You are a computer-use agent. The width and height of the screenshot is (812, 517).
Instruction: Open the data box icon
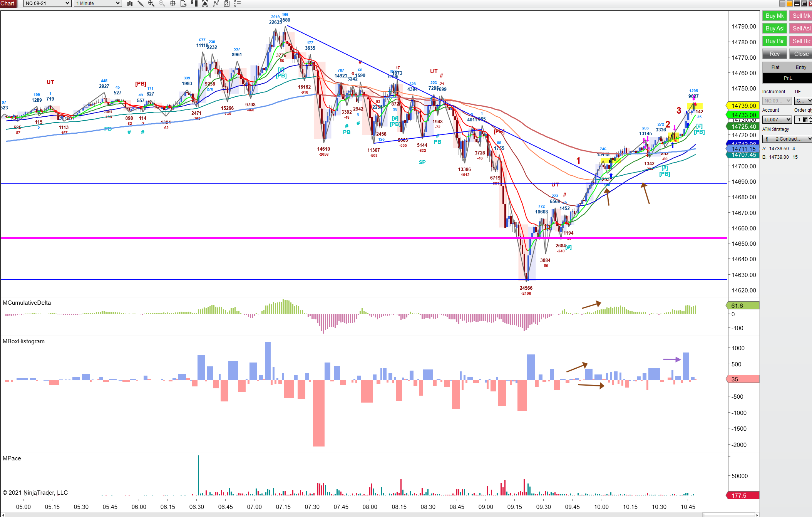184,3
